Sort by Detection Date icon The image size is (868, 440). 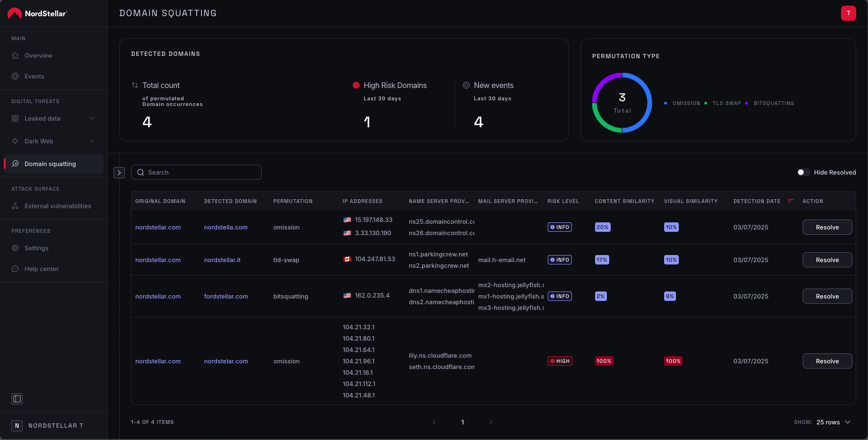coord(790,201)
